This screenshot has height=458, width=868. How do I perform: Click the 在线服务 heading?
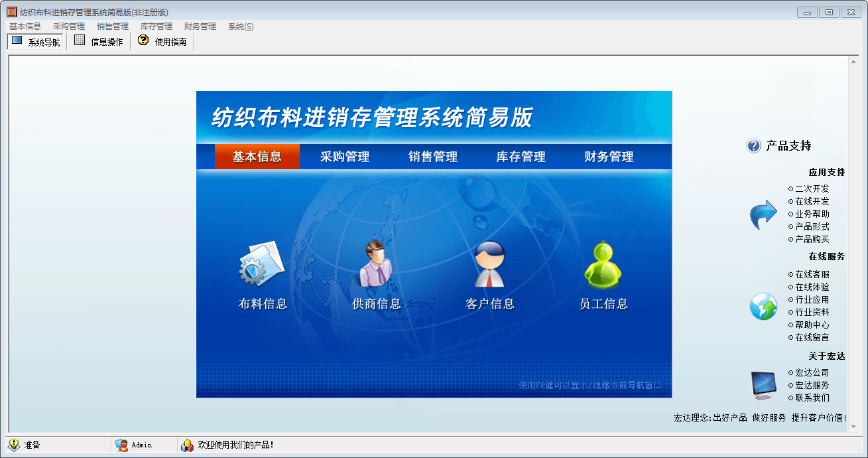click(827, 256)
